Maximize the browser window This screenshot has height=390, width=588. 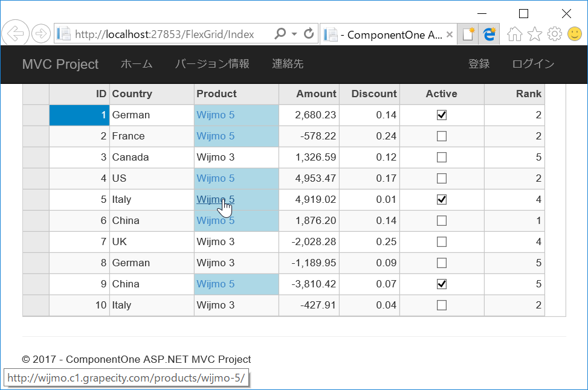[x=523, y=14]
